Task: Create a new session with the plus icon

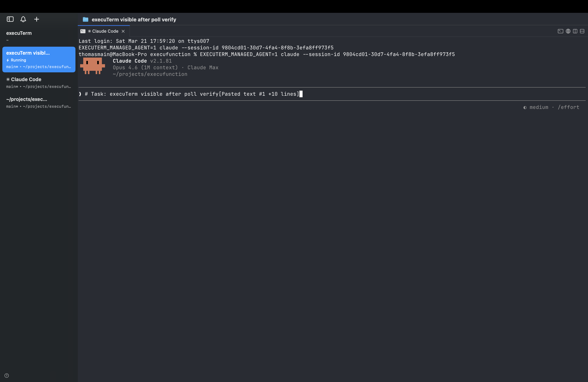Action: click(x=36, y=19)
